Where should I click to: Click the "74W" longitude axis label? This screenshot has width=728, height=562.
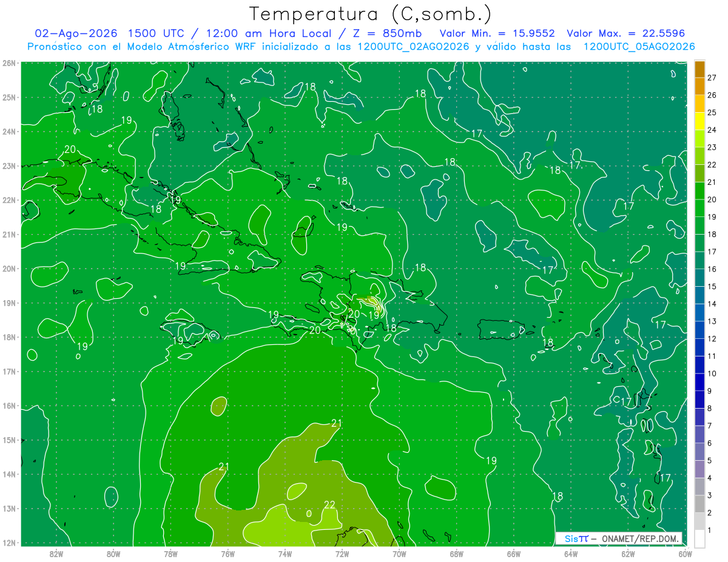pyautogui.click(x=285, y=554)
